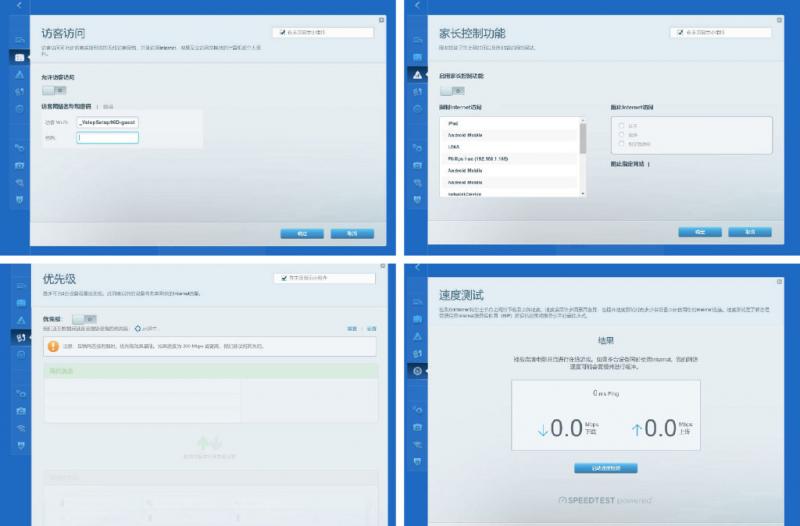Image resolution: width=800 pixels, height=526 pixels.
Task: Select the highlighted Guest Access sidebar icon
Action: point(19,57)
